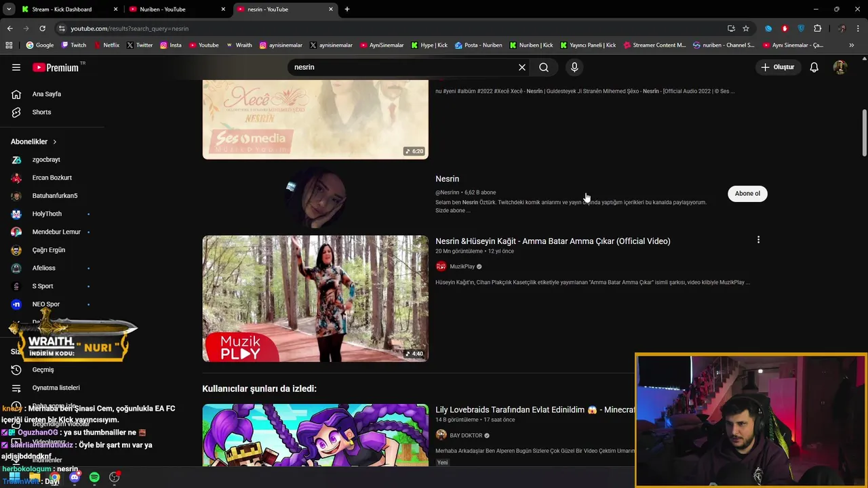Close the nesrin - YouTube tab
Screen dimensions: 868x488
[331, 9]
